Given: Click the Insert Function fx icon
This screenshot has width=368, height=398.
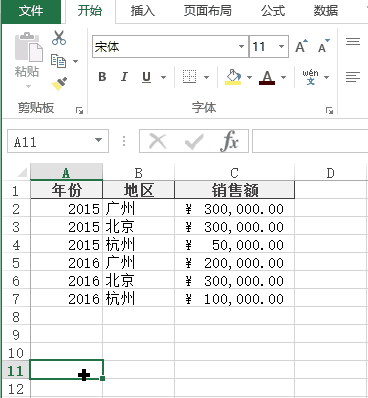Looking at the screenshot, I should pyautogui.click(x=229, y=141).
